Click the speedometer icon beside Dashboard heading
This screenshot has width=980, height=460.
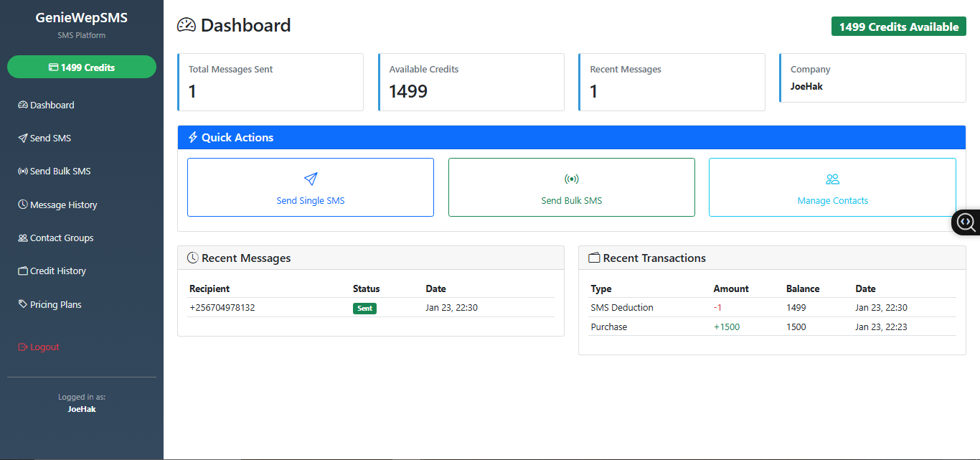point(187,25)
